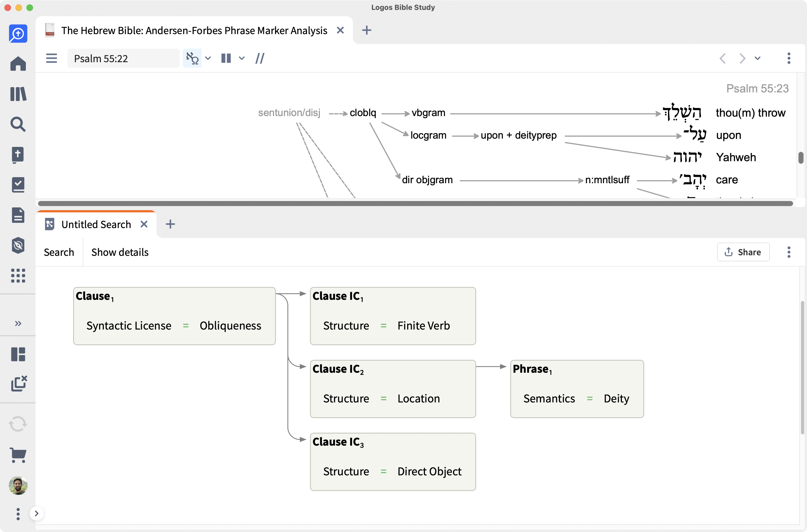Open the search panel kebab menu
807x532 pixels.
tap(789, 252)
